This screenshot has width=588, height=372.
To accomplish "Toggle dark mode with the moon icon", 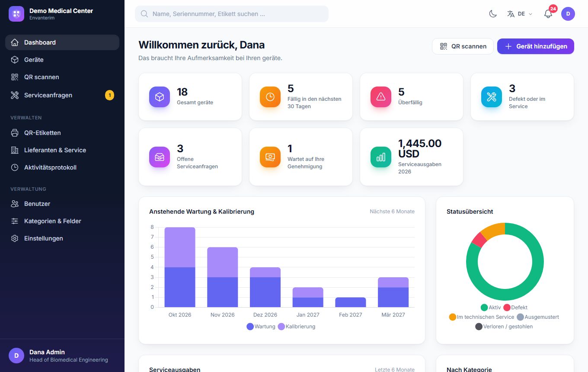I will click(493, 14).
